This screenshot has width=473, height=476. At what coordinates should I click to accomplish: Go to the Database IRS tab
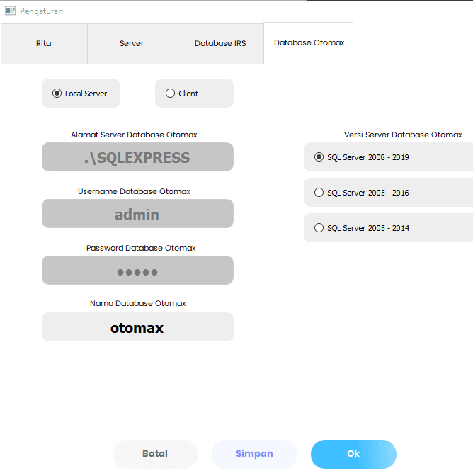pyautogui.click(x=220, y=43)
